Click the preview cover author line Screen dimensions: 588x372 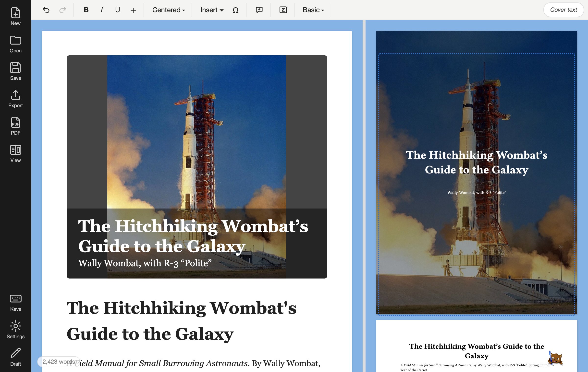click(477, 193)
